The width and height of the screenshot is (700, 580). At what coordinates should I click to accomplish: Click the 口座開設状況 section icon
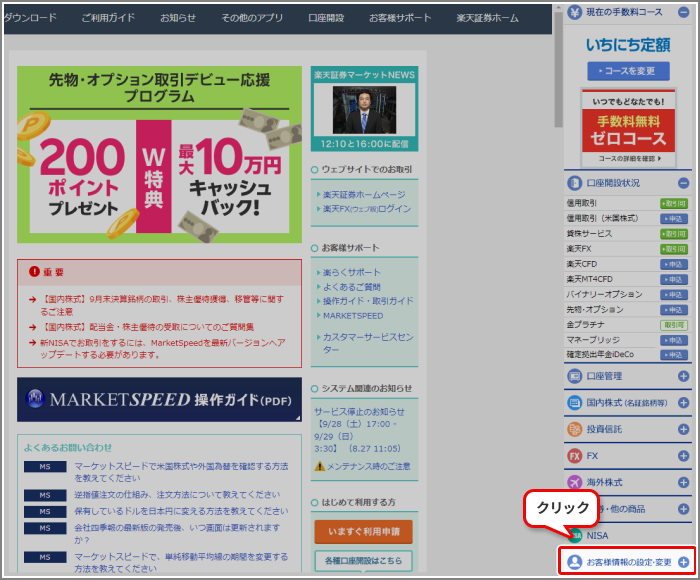tap(574, 183)
